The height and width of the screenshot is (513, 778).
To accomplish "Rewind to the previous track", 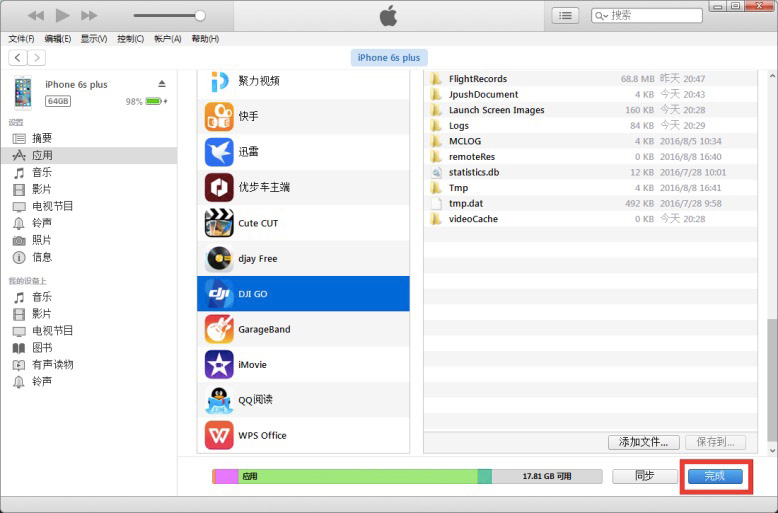I will coord(36,15).
